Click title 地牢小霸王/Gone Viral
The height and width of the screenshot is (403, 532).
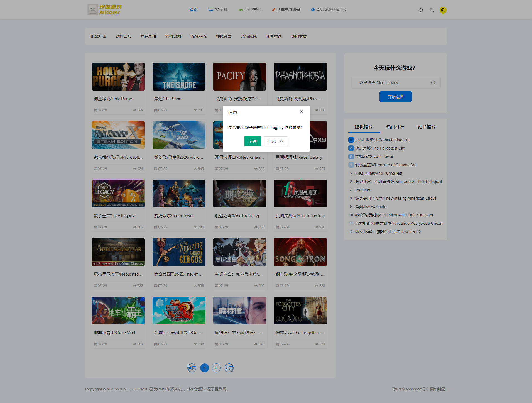114,333
